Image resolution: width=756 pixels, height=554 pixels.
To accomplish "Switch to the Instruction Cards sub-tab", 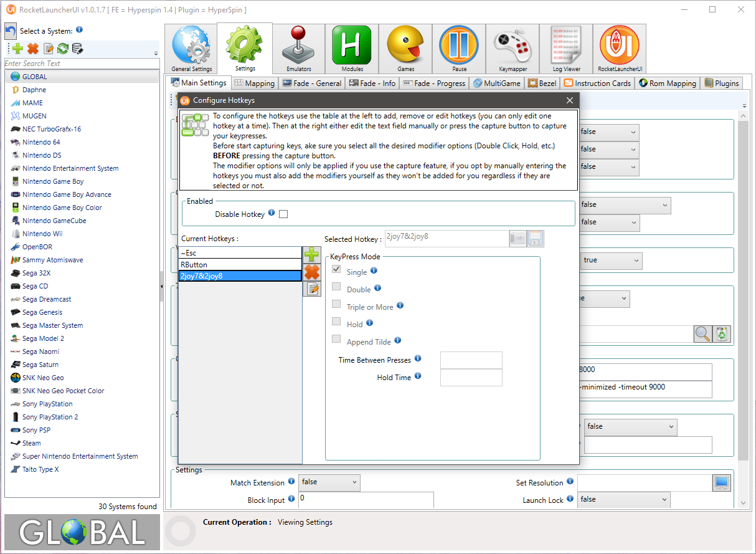I will [598, 84].
